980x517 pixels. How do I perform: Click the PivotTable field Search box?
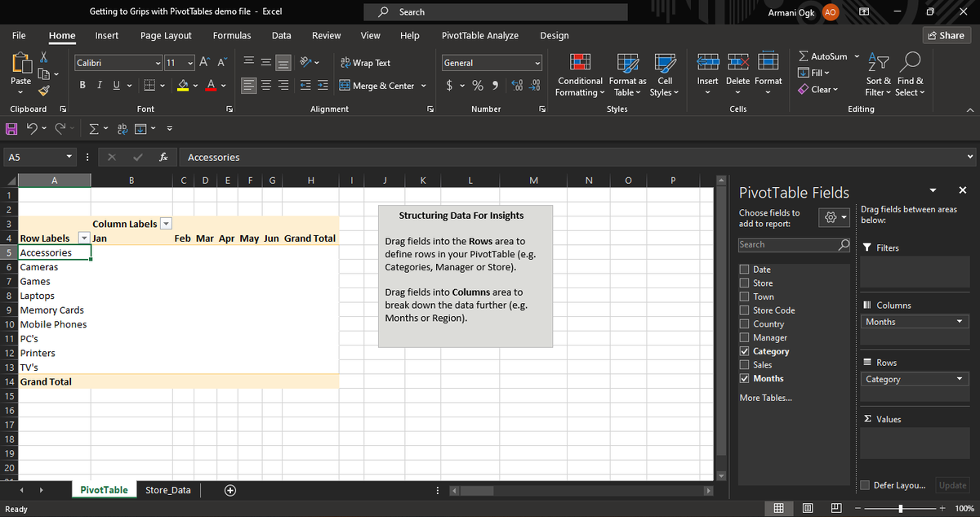click(794, 244)
